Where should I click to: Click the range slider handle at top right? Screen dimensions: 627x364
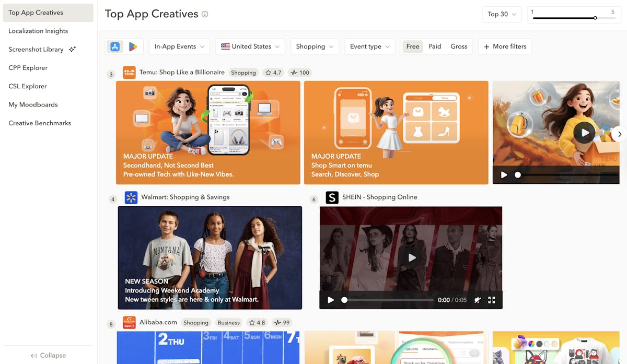tap(595, 18)
